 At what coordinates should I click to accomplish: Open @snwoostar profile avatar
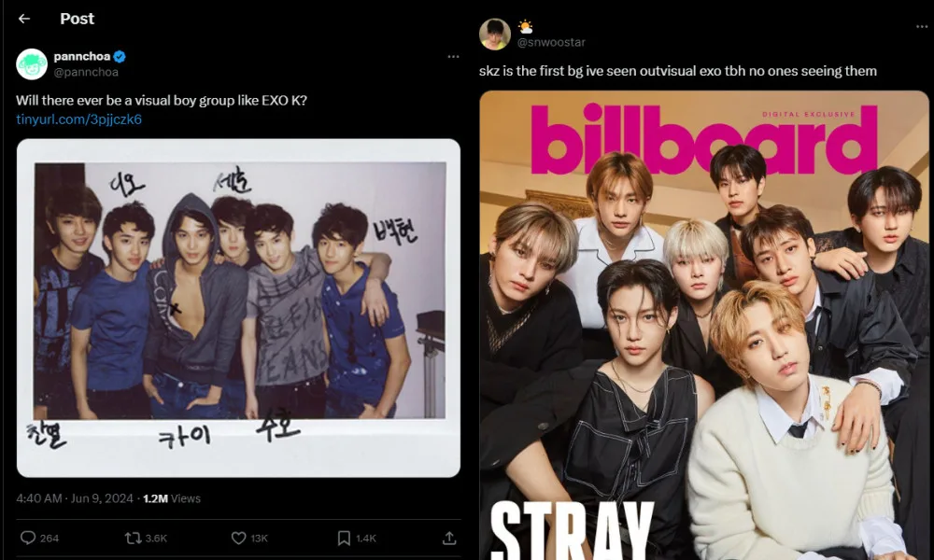[x=495, y=34]
